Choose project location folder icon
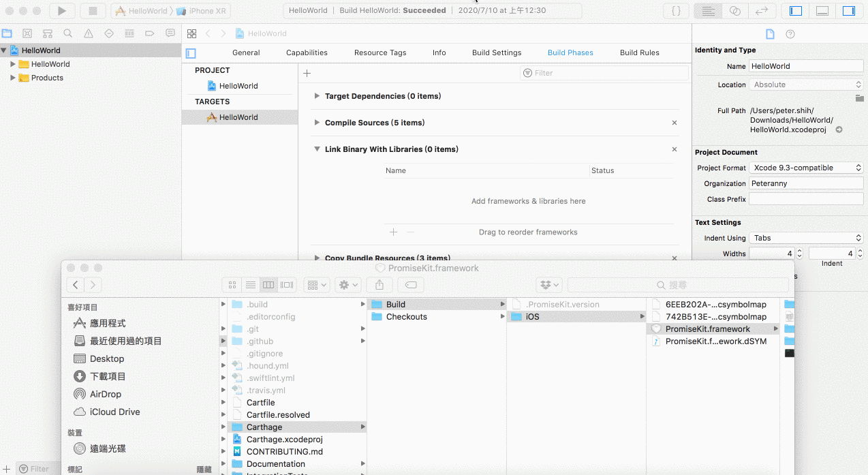This screenshot has width=868, height=475. click(860, 98)
